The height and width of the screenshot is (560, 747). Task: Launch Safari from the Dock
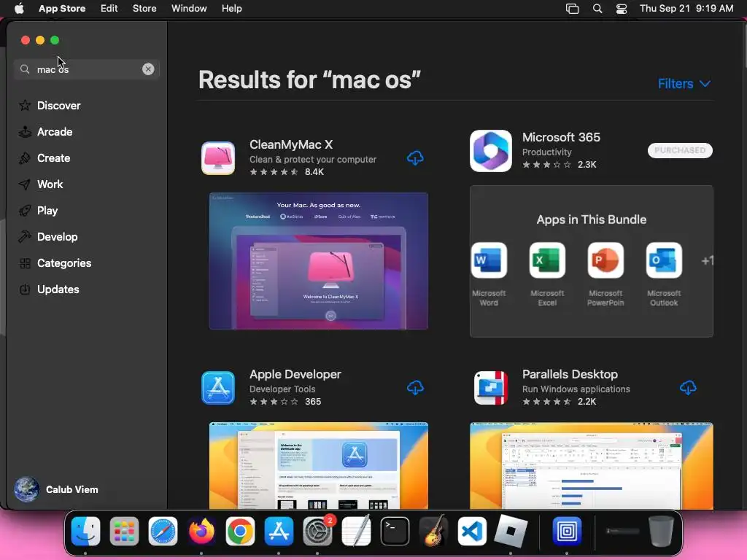coord(163,531)
